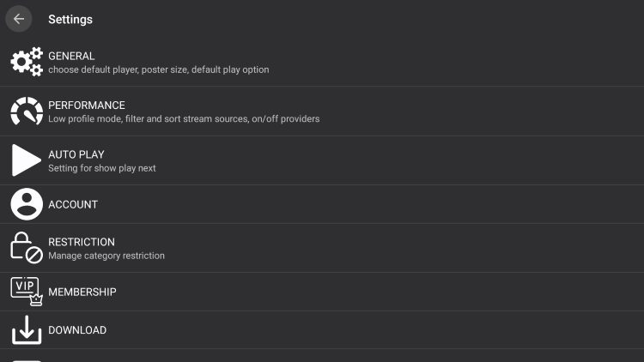
Task: Click the VIP crown Membership icon
Action: [x=27, y=292]
